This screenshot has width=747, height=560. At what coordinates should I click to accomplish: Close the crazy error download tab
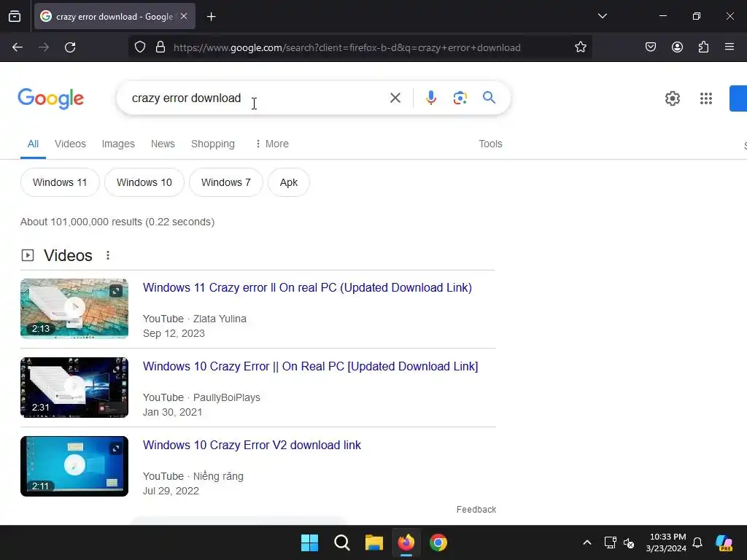click(184, 16)
